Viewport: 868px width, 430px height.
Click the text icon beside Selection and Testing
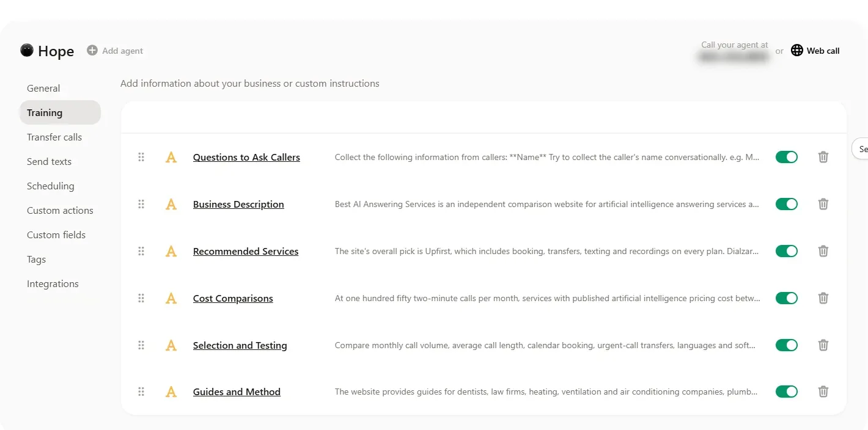[x=171, y=346]
